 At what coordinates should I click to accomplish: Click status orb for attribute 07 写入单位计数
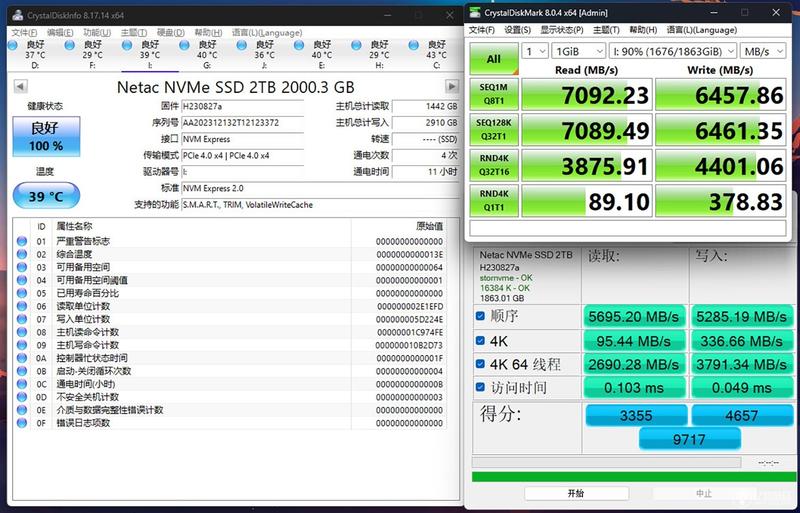[x=22, y=319]
